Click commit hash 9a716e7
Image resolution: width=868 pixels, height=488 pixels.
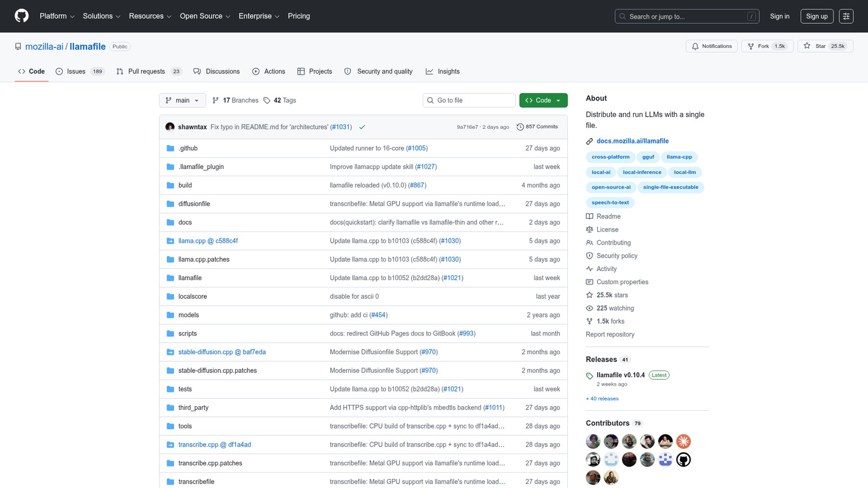[467, 127]
